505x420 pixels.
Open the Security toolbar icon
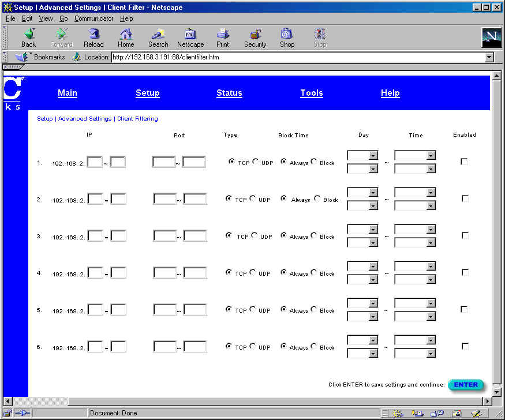pyautogui.click(x=255, y=34)
